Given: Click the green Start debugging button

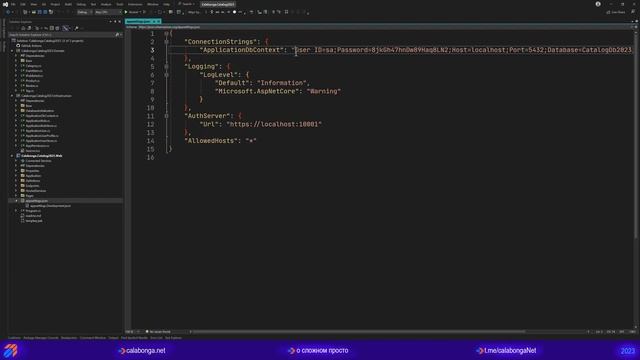Looking at the screenshot, I should (126, 12).
